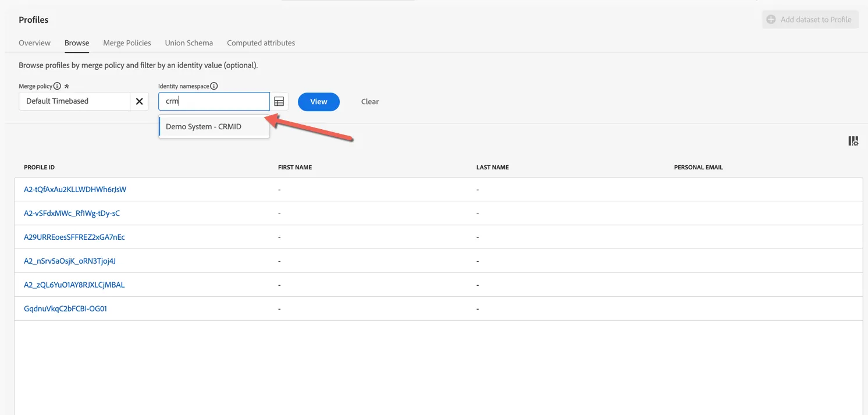Click the PROFILE ID column header
Screen dimensions: 868x415
(39, 168)
